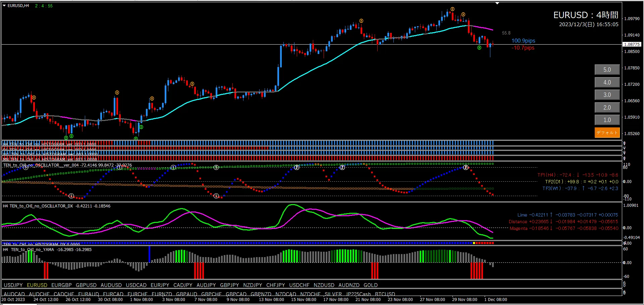644x305 pixels.
Task: Switch chart to AUDJPY symbol
Action: [206, 285]
